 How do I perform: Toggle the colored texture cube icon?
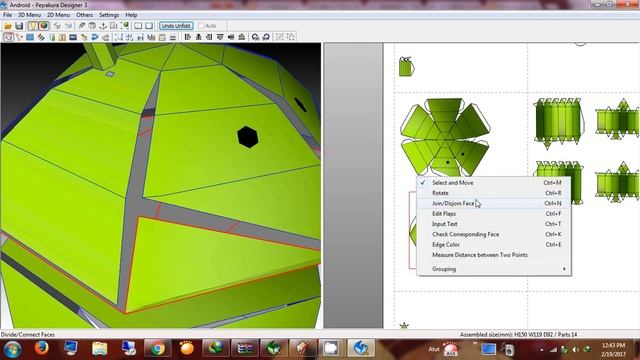(44, 26)
